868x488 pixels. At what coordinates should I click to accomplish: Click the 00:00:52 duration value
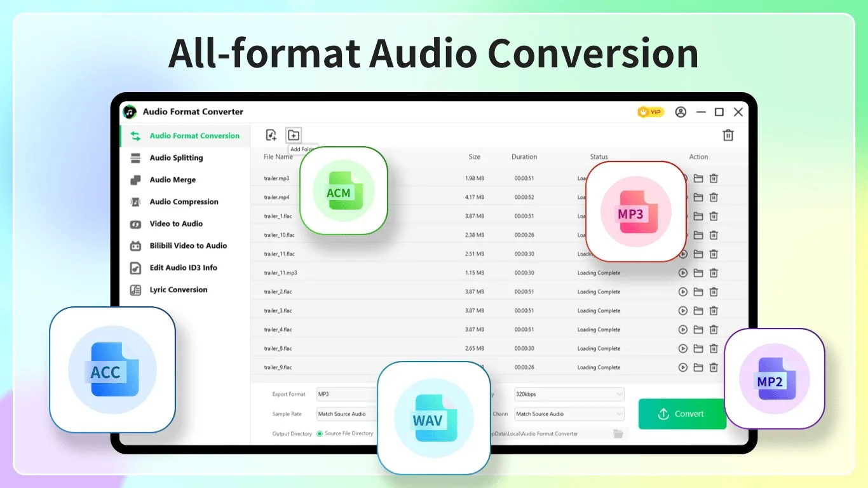pyautogui.click(x=524, y=198)
